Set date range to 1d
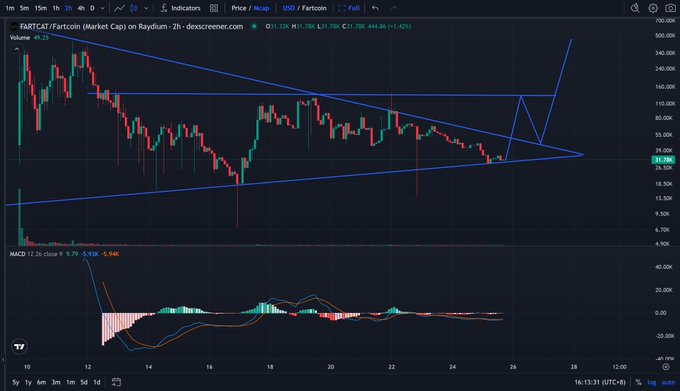 pyautogui.click(x=97, y=382)
